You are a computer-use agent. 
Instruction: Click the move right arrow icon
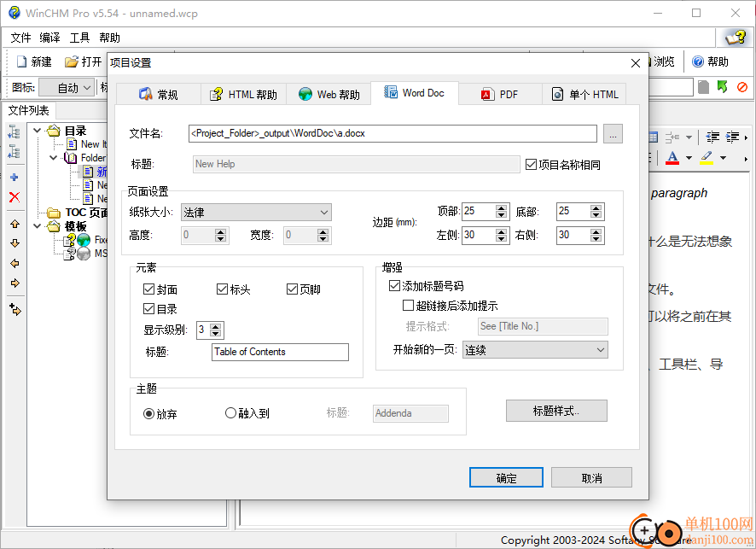(15, 283)
